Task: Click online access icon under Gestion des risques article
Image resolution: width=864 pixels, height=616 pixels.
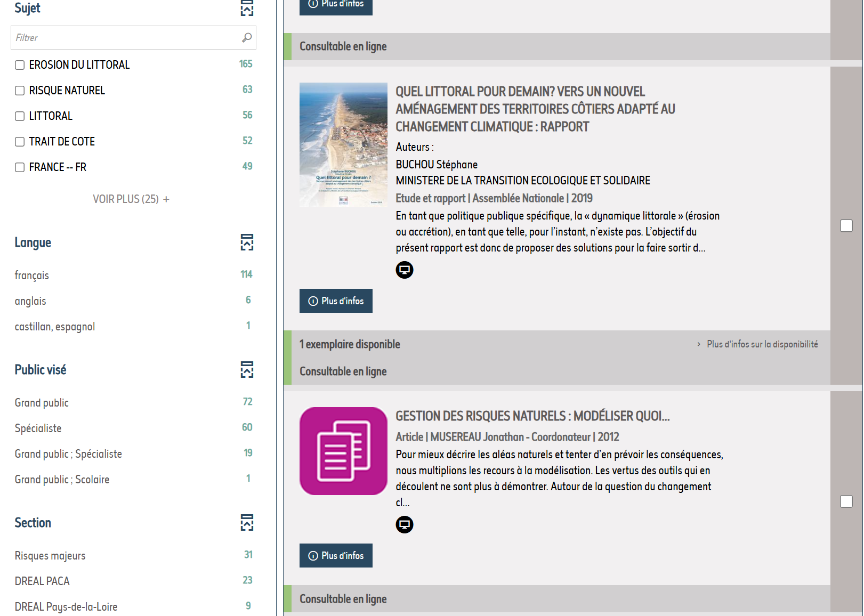Action: 405,525
